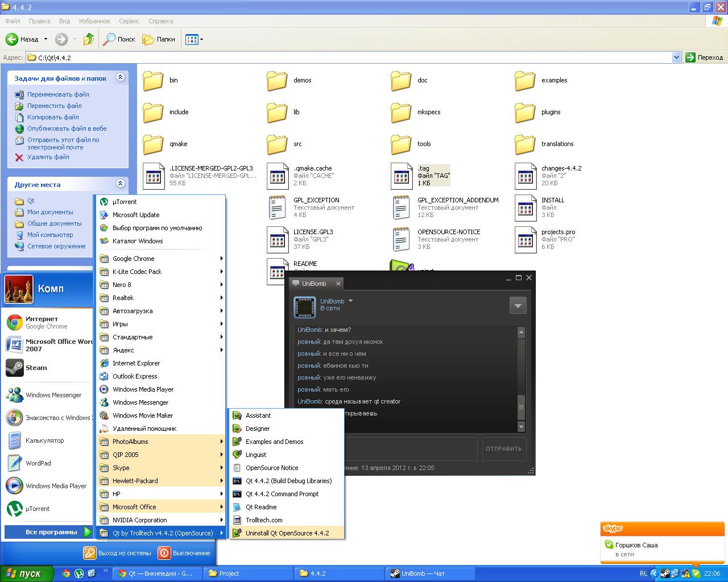Click Выход из системы button

[118, 553]
